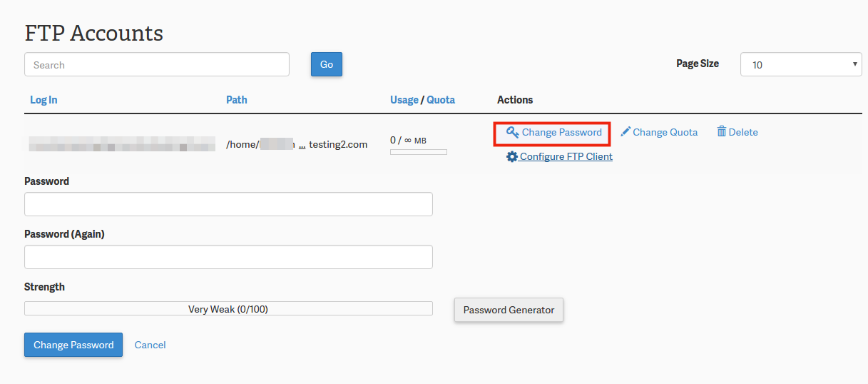The image size is (868, 384).
Task: Sort accounts by Path column
Action: 237,100
